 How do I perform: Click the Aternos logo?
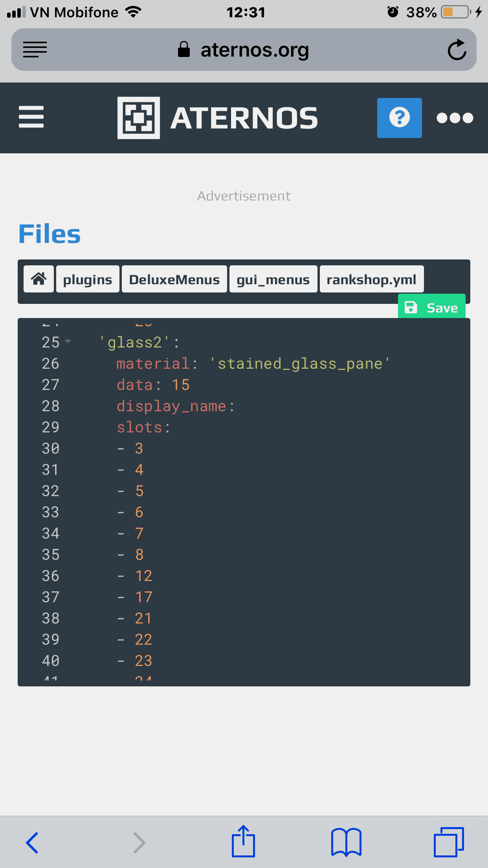(217, 118)
